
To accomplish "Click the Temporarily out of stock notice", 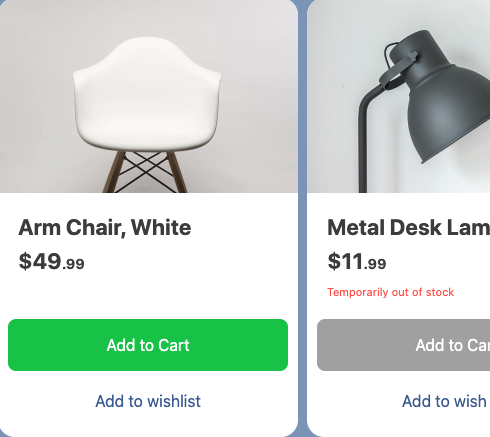I will click(x=390, y=292).
